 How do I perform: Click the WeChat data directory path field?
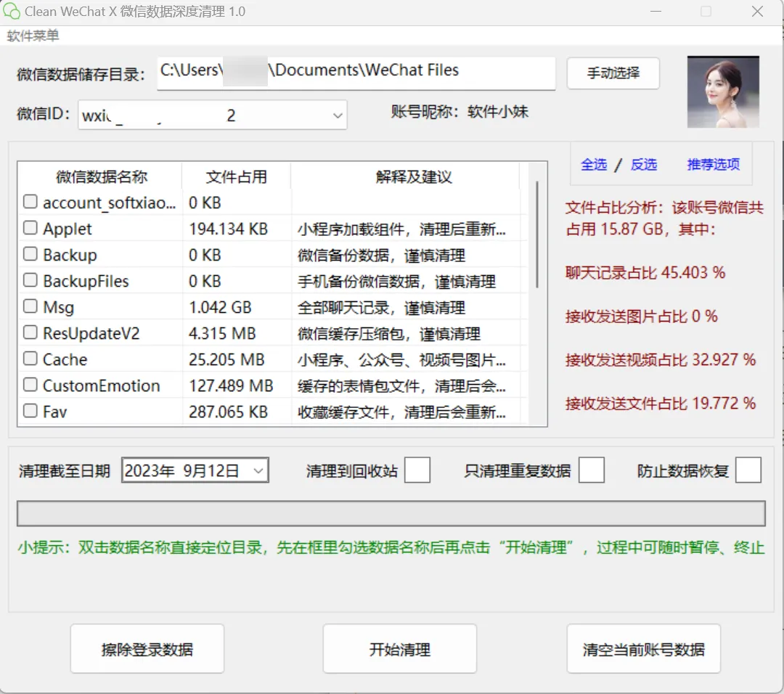pyautogui.click(x=356, y=73)
